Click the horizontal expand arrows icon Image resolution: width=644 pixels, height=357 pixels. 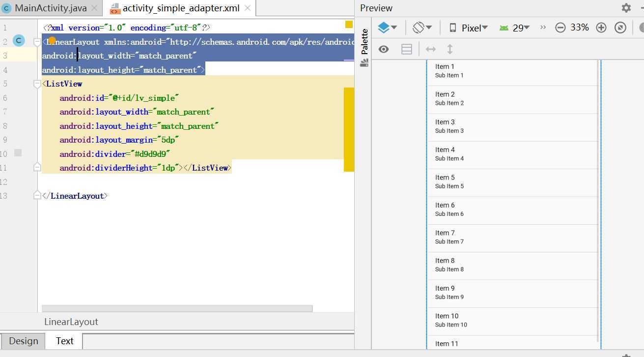tap(431, 49)
